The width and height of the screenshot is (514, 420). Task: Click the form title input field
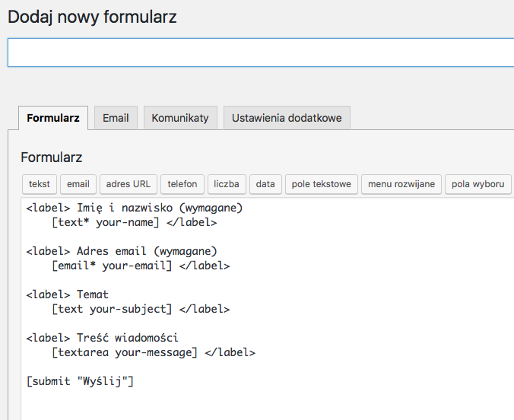click(x=261, y=52)
